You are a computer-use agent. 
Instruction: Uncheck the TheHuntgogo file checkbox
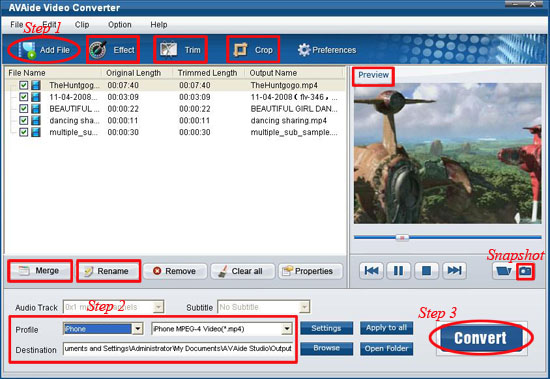[24, 85]
